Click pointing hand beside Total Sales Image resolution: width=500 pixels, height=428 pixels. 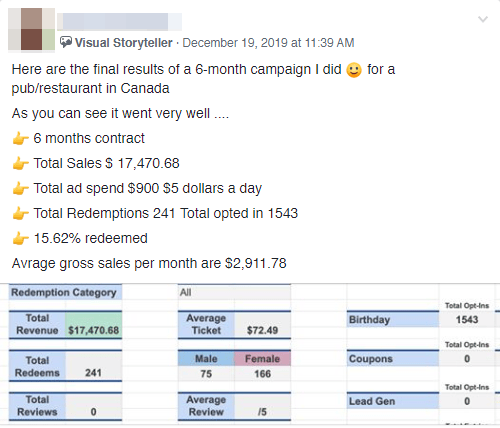[20, 163]
